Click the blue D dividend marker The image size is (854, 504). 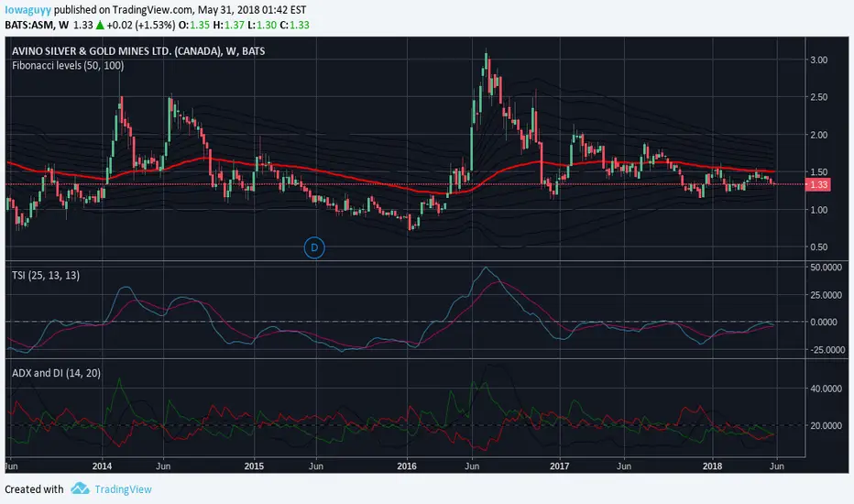pos(314,247)
